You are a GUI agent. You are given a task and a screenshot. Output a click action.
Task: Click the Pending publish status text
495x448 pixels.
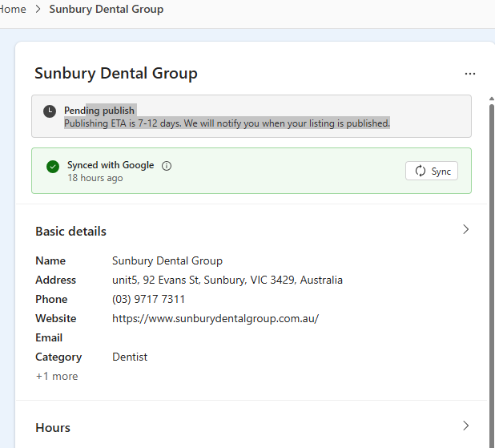click(99, 111)
